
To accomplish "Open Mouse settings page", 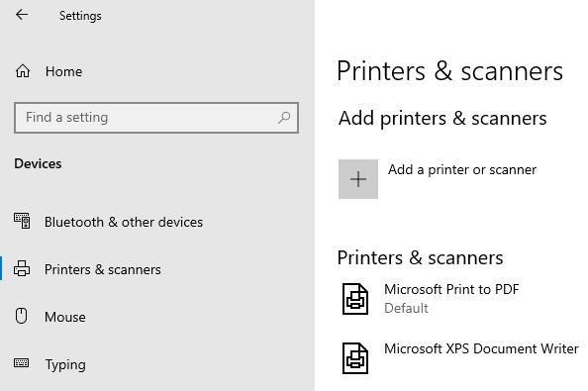I will pos(65,317).
